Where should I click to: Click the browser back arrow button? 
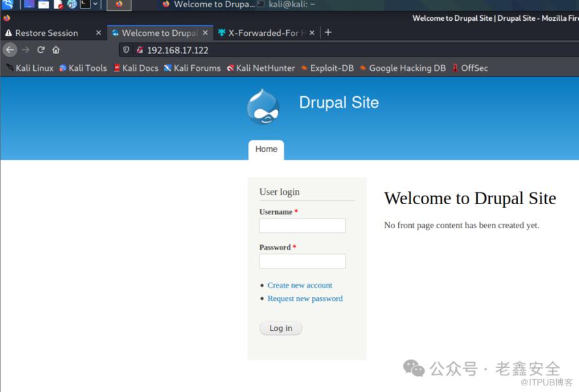(10, 49)
